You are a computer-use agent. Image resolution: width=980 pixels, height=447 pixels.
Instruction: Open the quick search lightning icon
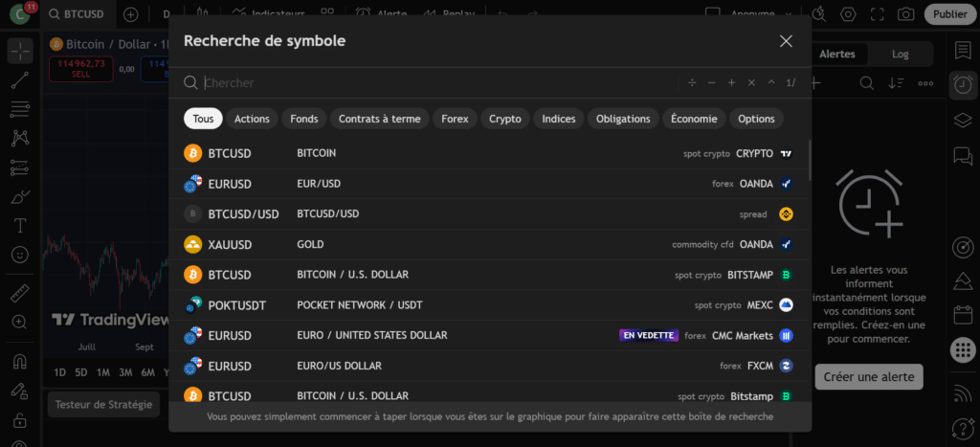(x=818, y=13)
